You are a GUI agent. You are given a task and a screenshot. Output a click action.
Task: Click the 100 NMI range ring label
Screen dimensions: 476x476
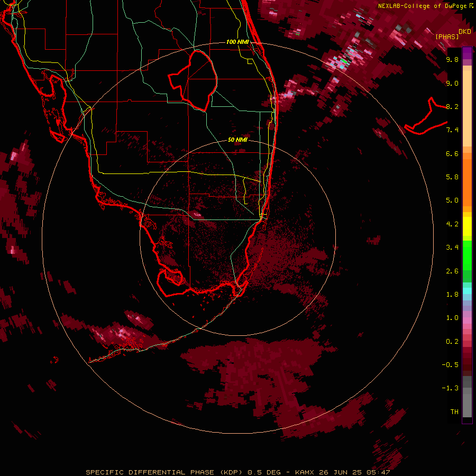[237, 42]
